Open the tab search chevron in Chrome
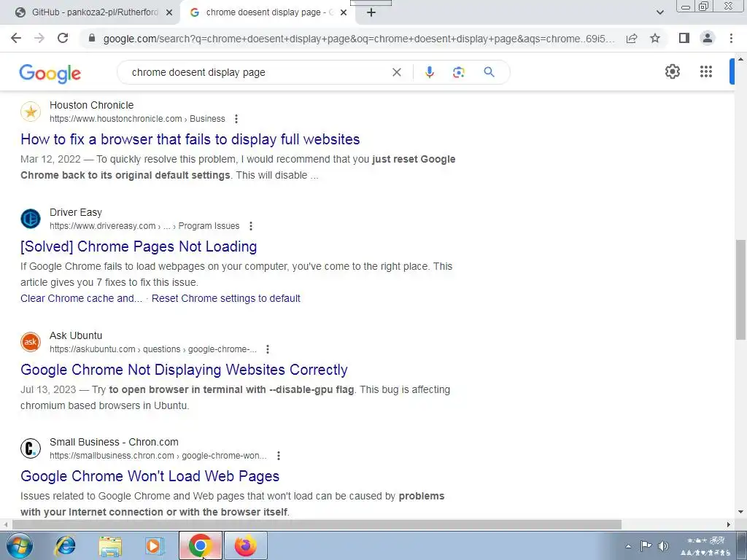Viewport: 747px width, 560px height. [x=659, y=12]
